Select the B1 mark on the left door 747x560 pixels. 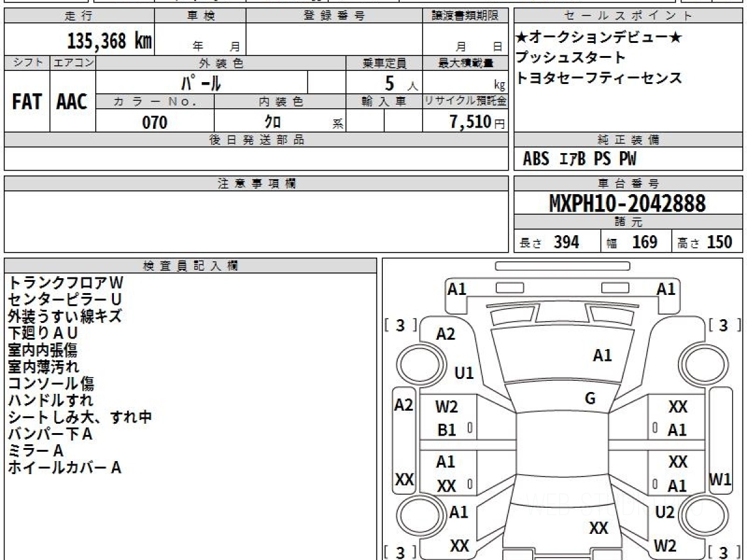(446, 430)
